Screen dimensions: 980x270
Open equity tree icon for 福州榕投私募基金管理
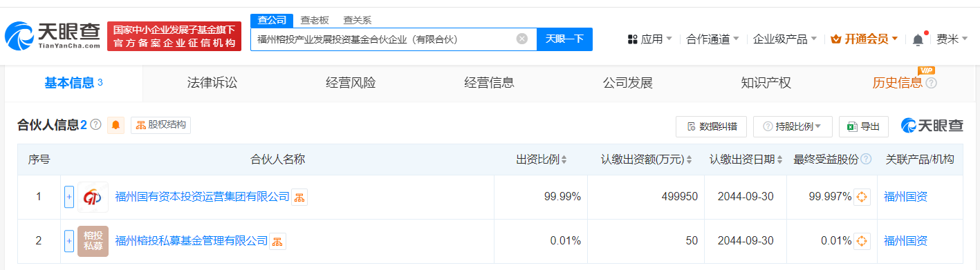277,241
